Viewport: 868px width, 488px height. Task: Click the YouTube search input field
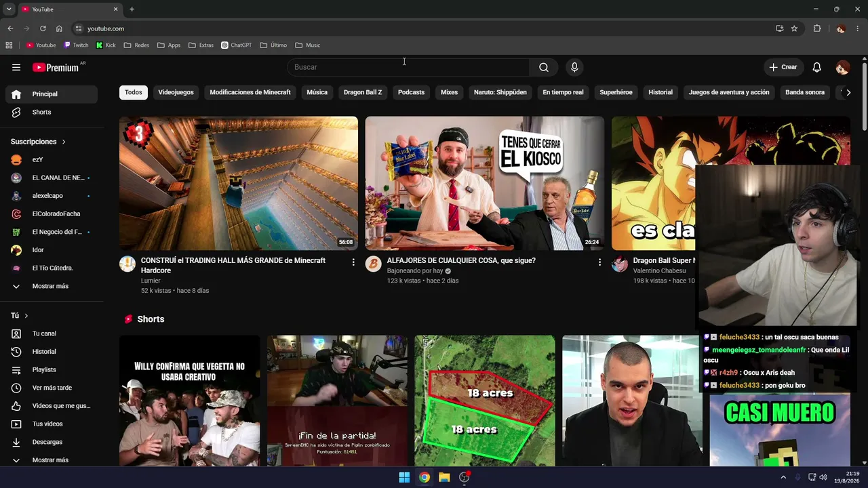click(408, 67)
